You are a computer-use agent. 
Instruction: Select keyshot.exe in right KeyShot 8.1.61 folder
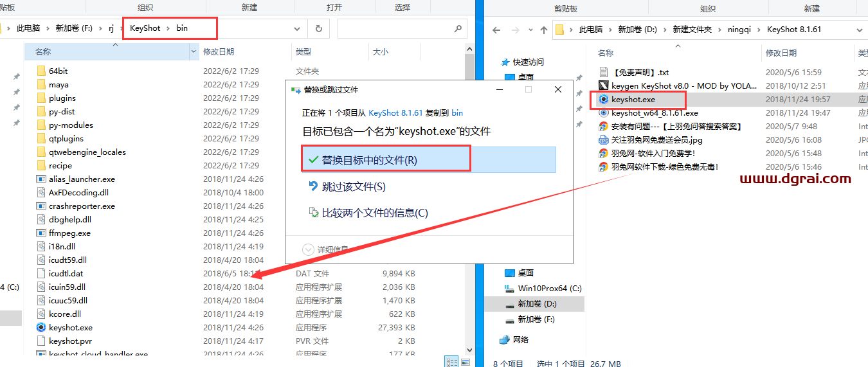[633, 100]
